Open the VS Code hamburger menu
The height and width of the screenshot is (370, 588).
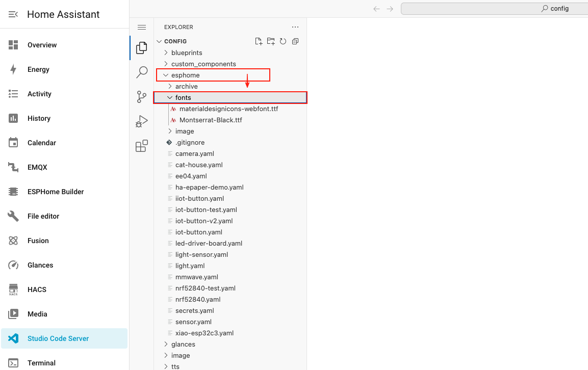click(x=142, y=27)
